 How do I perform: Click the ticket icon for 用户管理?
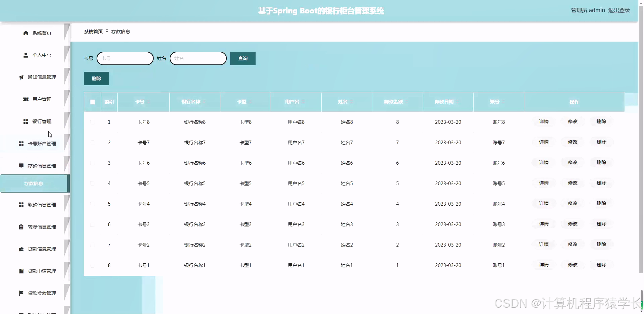pyautogui.click(x=26, y=99)
